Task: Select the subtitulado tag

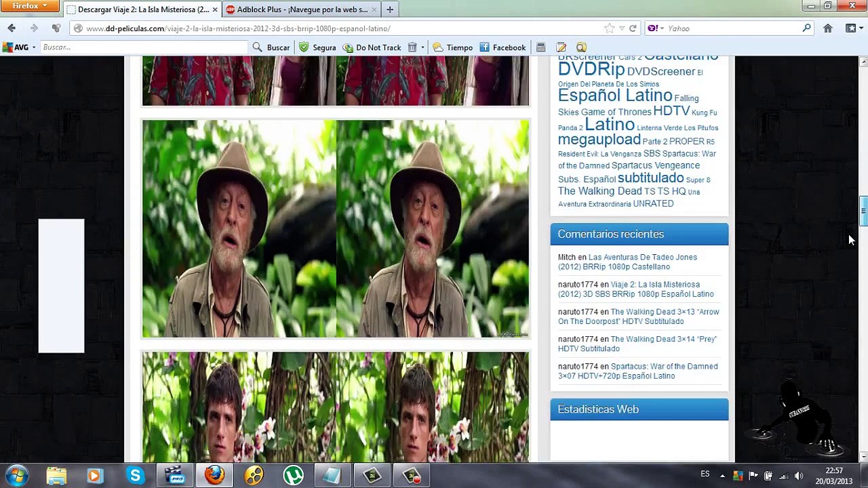Action: (650, 178)
